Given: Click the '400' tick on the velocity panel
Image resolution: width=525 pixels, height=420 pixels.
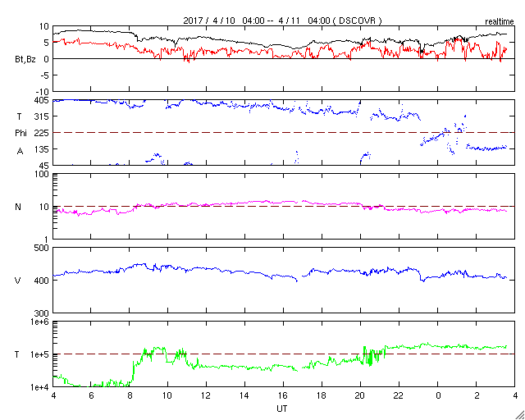Looking at the screenshot, I should (x=42, y=281).
